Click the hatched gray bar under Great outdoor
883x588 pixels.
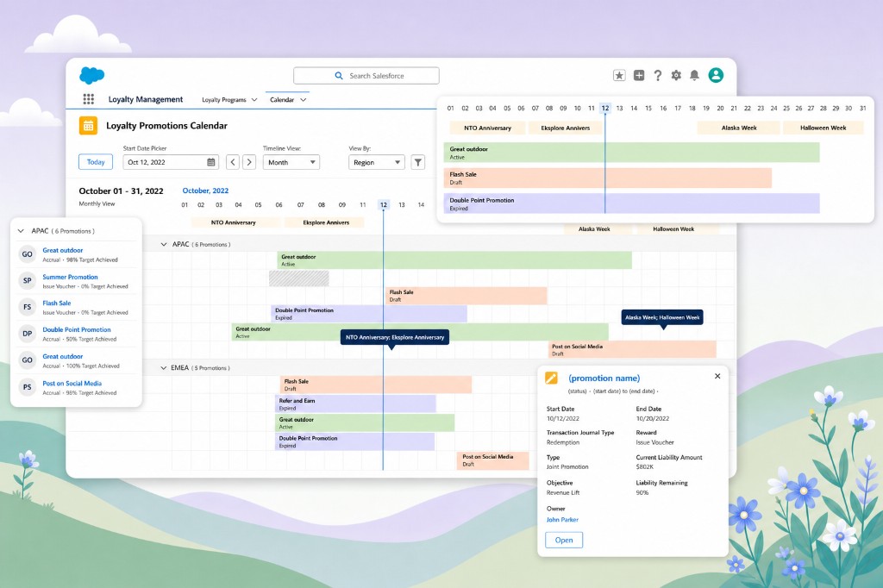(299, 278)
